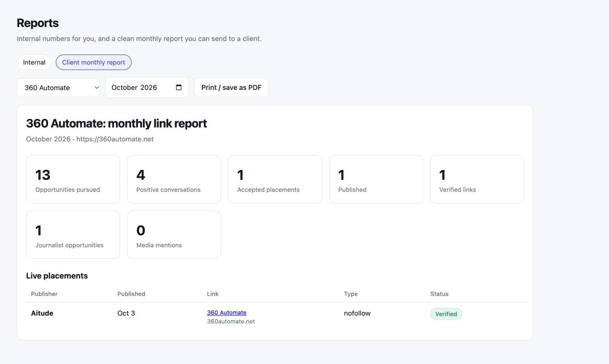Click the Type column header

tap(351, 294)
